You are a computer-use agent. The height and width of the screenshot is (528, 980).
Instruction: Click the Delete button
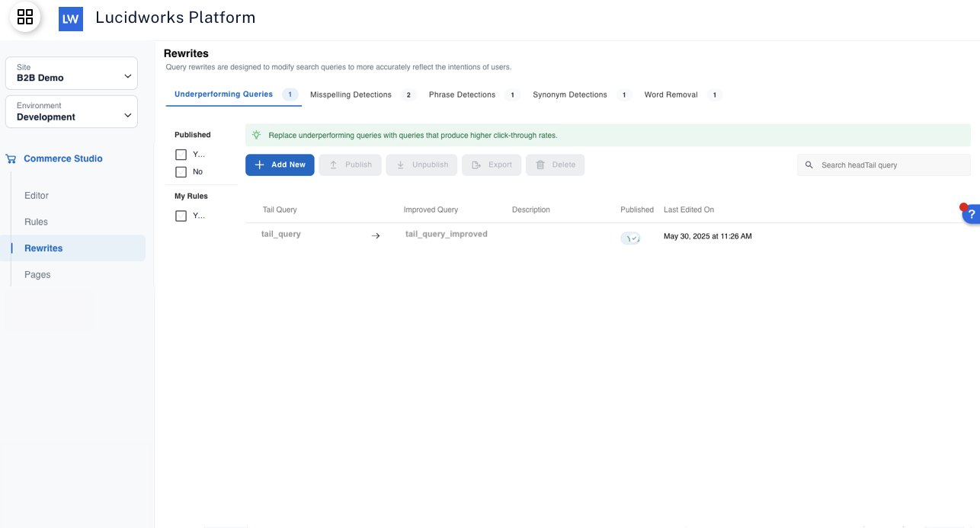[556, 165]
